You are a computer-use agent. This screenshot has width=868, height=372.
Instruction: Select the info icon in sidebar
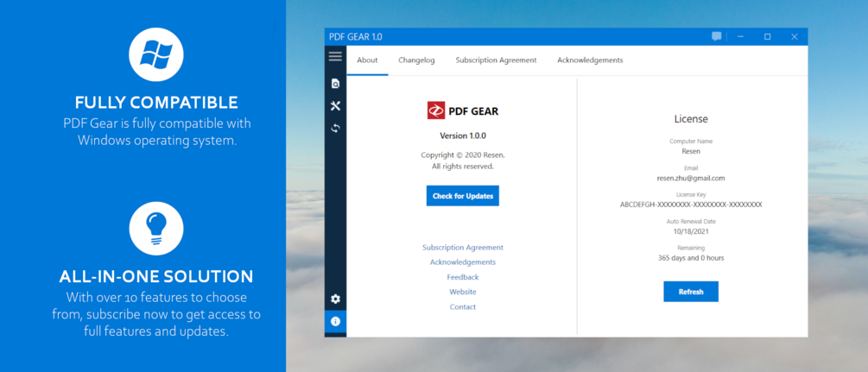tap(335, 321)
